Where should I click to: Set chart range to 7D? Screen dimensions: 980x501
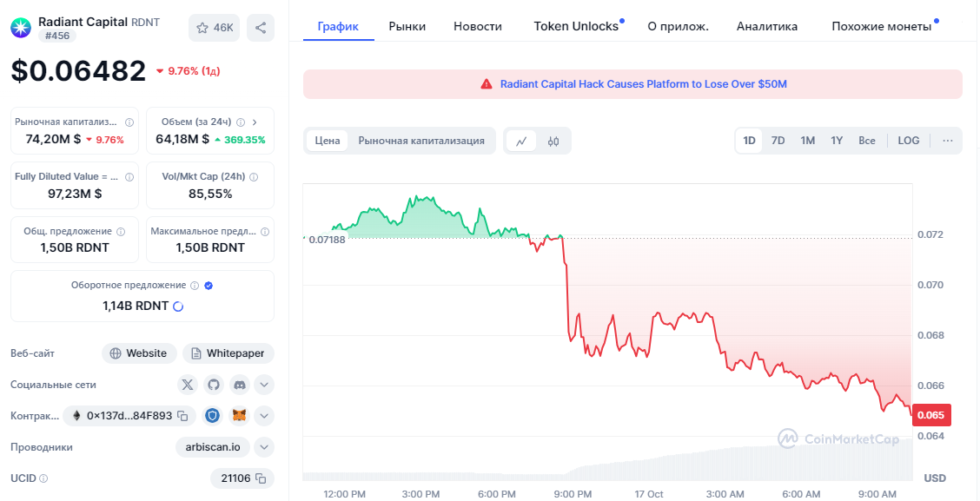[778, 141]
